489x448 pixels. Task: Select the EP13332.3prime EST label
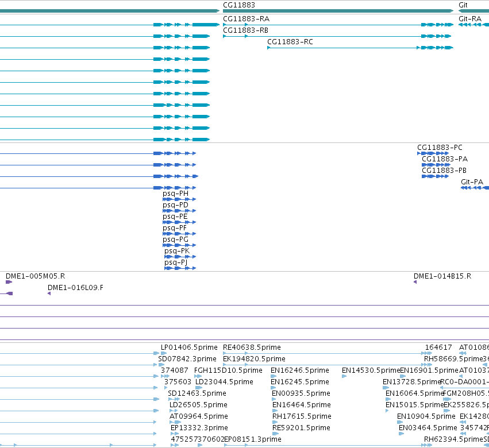click(199, 428)
